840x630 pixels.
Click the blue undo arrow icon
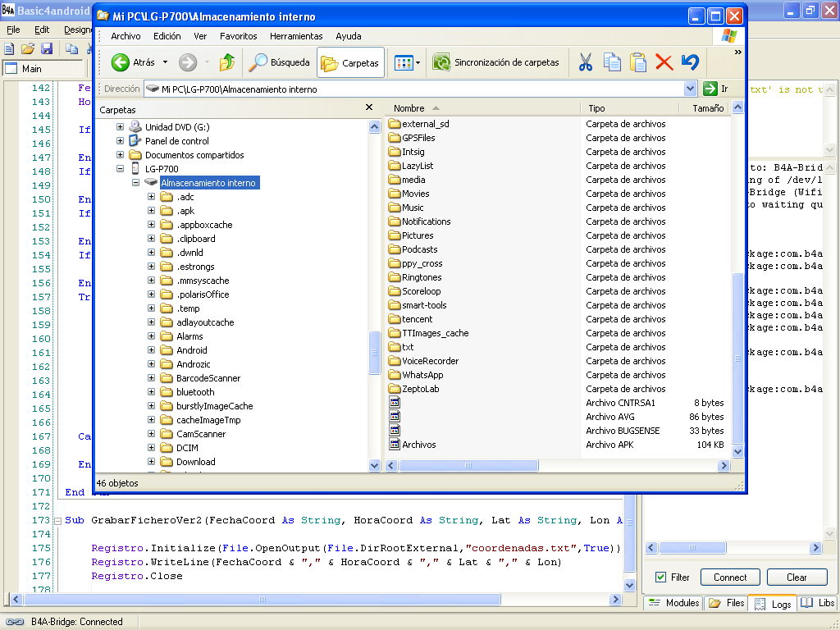coord(690,62)
